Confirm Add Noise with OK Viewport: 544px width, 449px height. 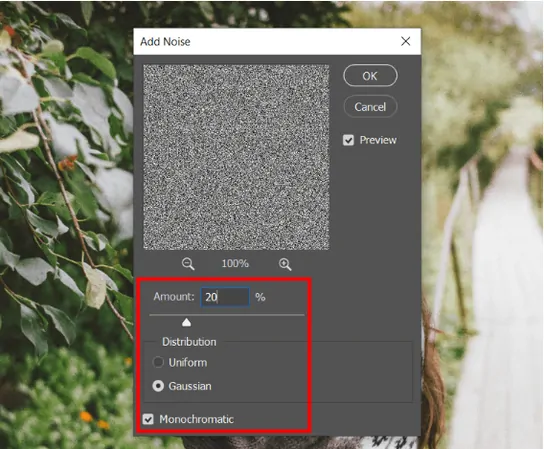[x=370, y=76]
